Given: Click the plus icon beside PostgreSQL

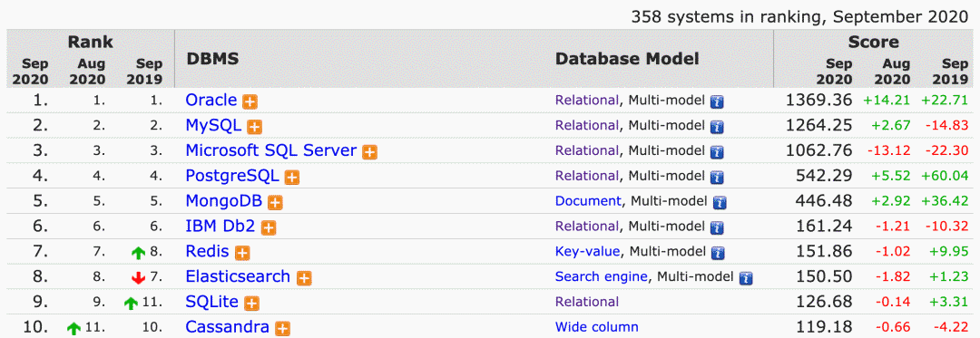Looking at the screenshot, I should [x=292, y=178].
